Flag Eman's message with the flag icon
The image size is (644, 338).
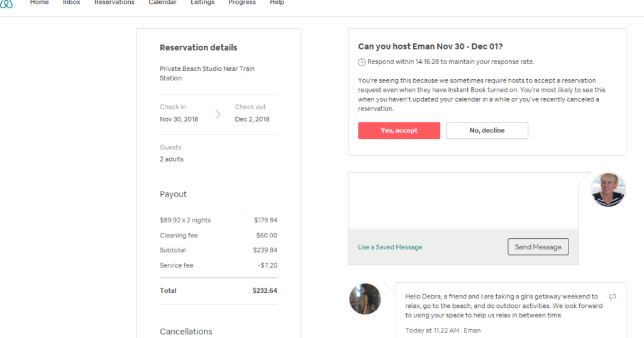coord(613,297)
